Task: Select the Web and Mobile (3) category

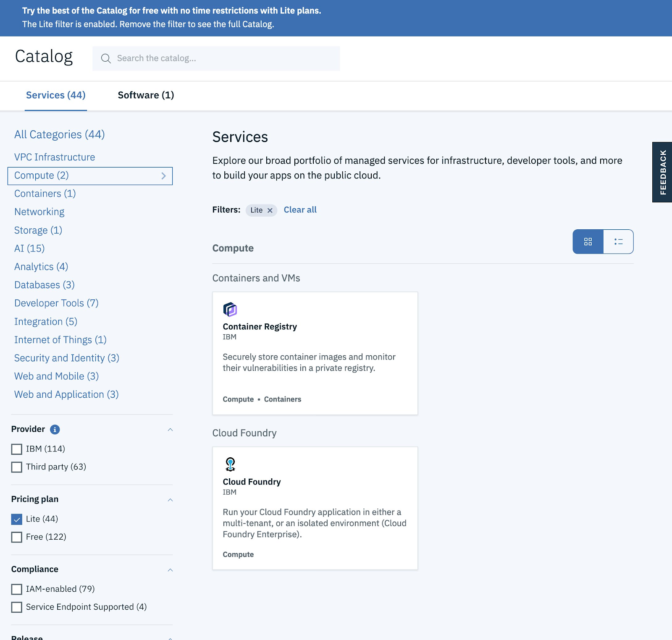Action: [57, 376]
